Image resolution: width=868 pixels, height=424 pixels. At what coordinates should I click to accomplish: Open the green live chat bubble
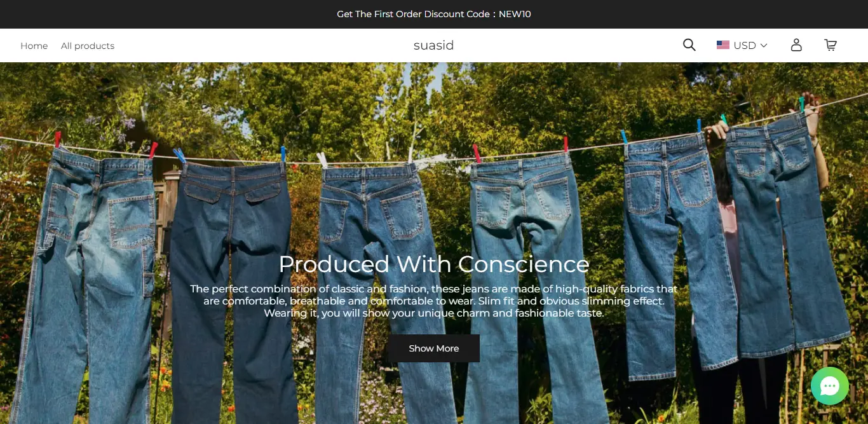pos(830,386)
